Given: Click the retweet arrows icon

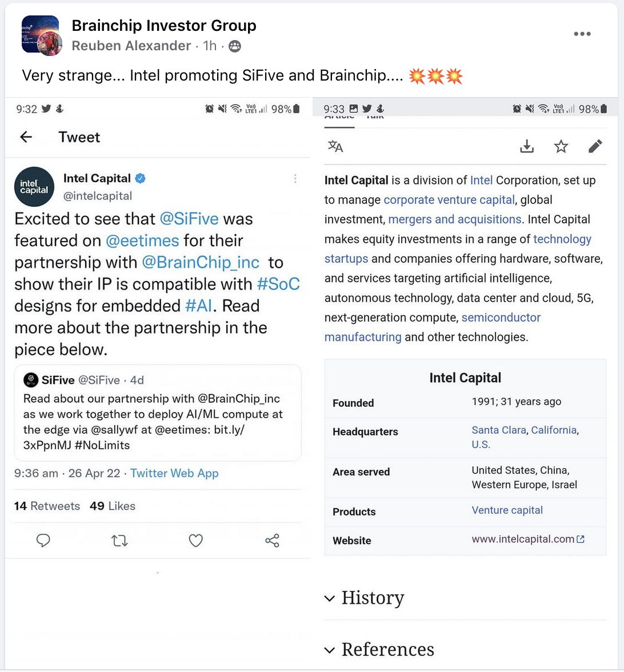Looking at the screenshot, I should click(x=119, y=540).
